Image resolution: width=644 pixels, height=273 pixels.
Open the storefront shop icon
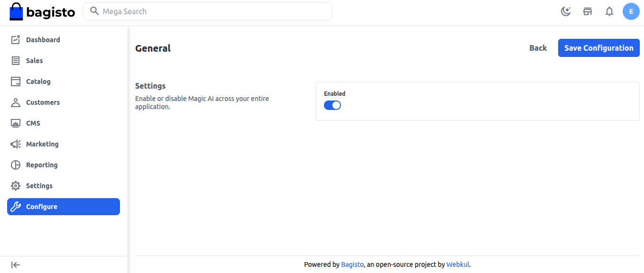point(588,11)
